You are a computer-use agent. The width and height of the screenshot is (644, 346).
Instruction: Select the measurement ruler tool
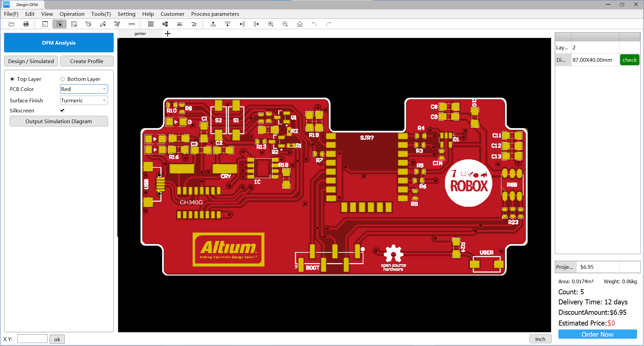coord(131,24)
